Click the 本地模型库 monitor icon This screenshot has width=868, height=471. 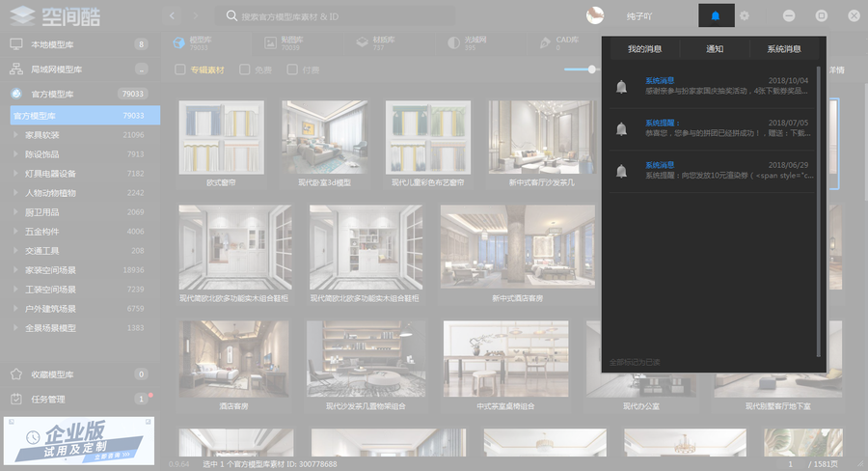point(16,44)
